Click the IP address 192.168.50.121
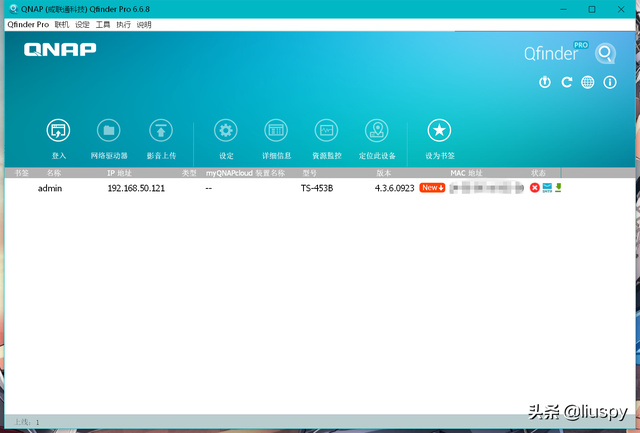This screenshot has width=640, height=433. 136,188
